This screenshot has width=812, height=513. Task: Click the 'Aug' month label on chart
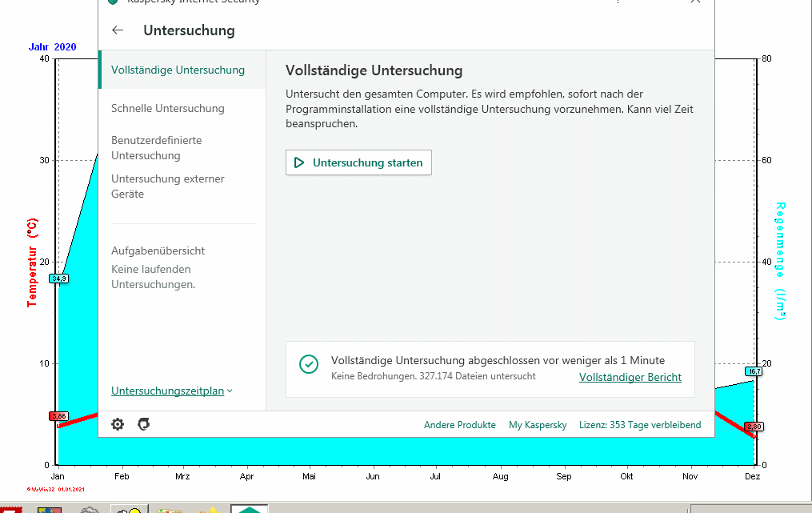(x=500, y=476)
